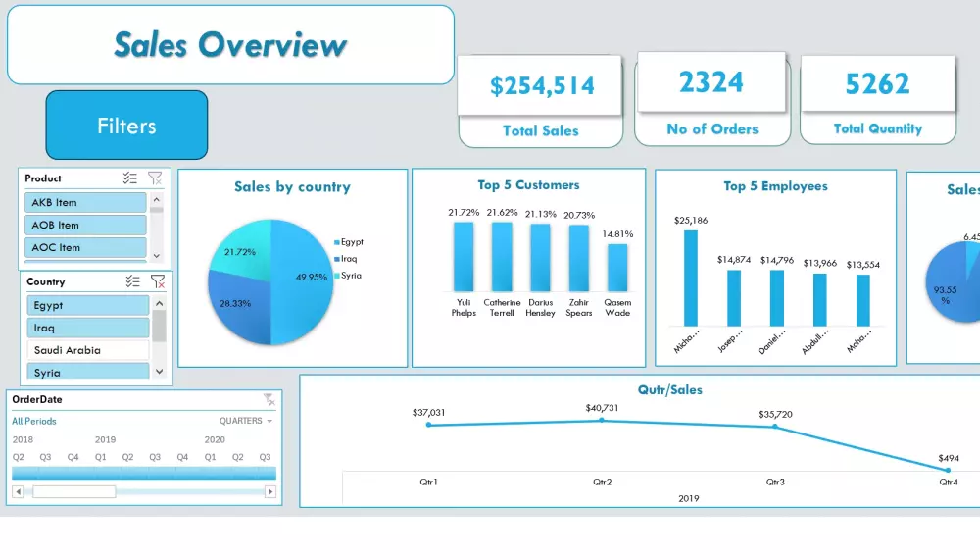Click timeline scroll left arrow
This screenshot has height=560, width=980.
pos(18,491)
